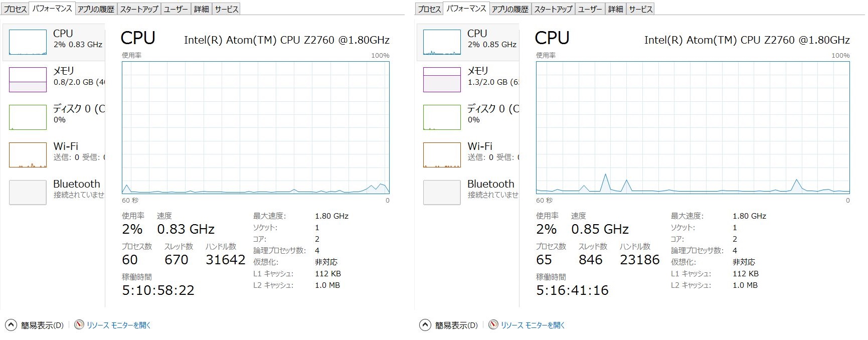Click the CPU mini graph in right window
Viewport: 868px width, 340px height.
coord(442,42)
